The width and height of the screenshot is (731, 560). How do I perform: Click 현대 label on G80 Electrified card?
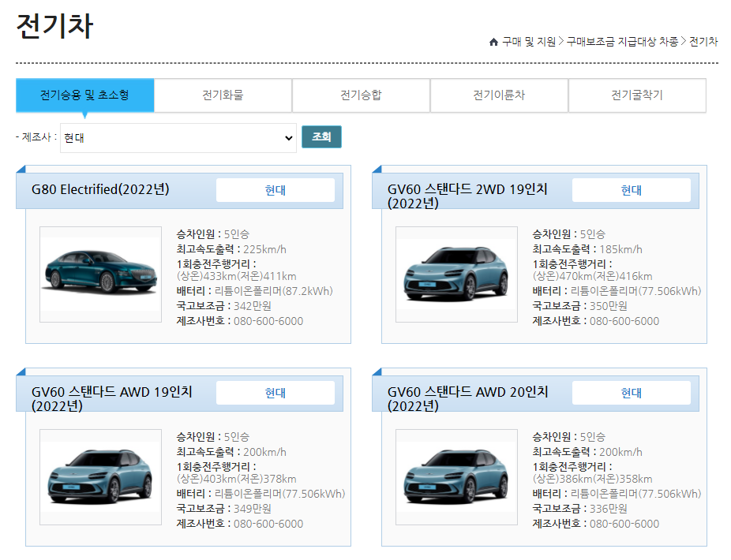click(275, 190)
